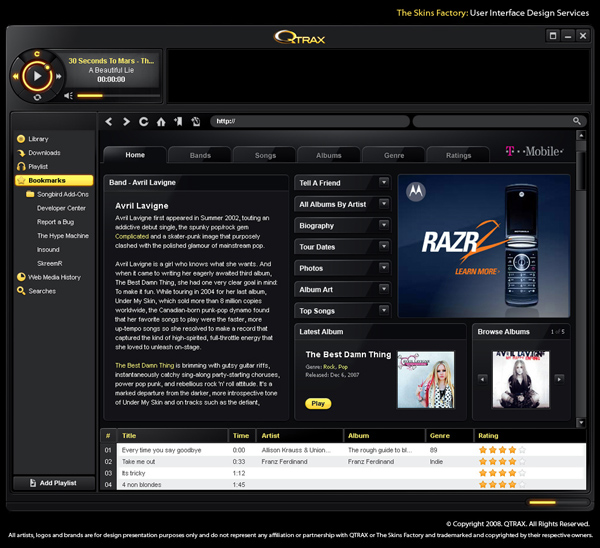
Task: Open Insound bookmark
Action: (x=48, y=250)
